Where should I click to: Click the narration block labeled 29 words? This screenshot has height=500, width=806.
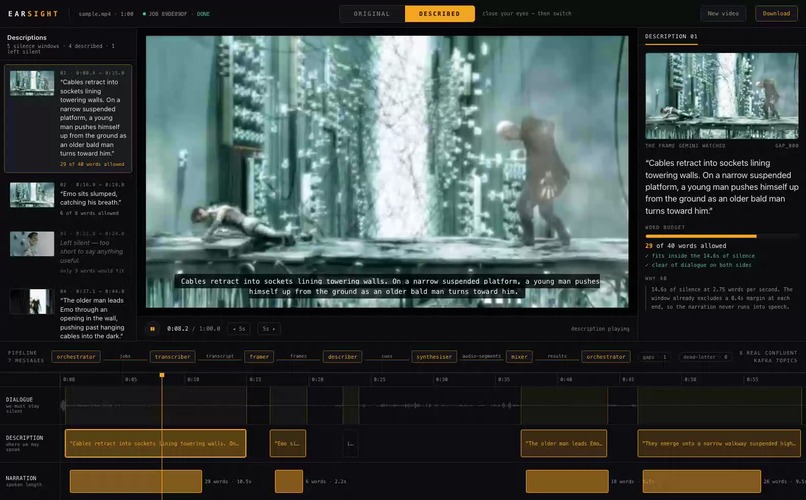point(136,482)
